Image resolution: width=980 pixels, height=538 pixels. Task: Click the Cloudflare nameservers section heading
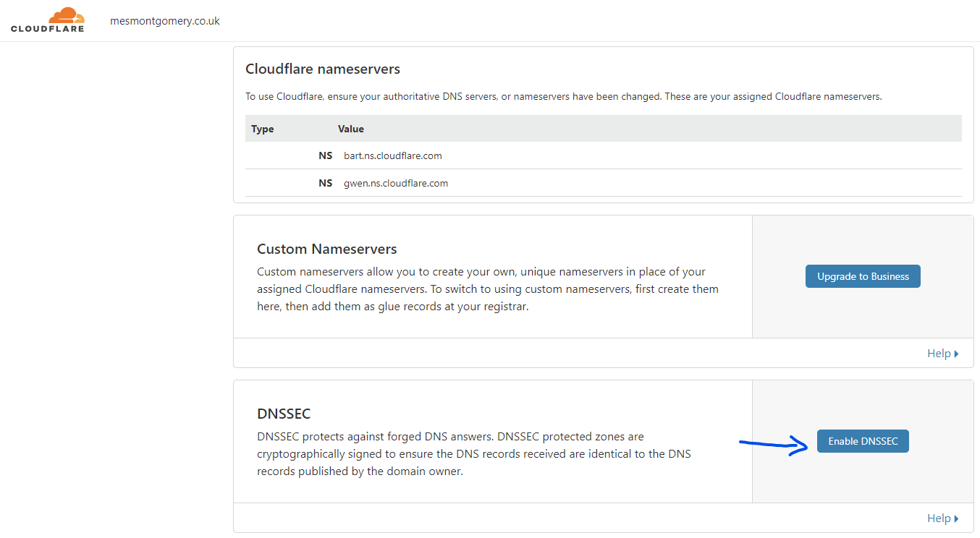click(x=323, y=69)
